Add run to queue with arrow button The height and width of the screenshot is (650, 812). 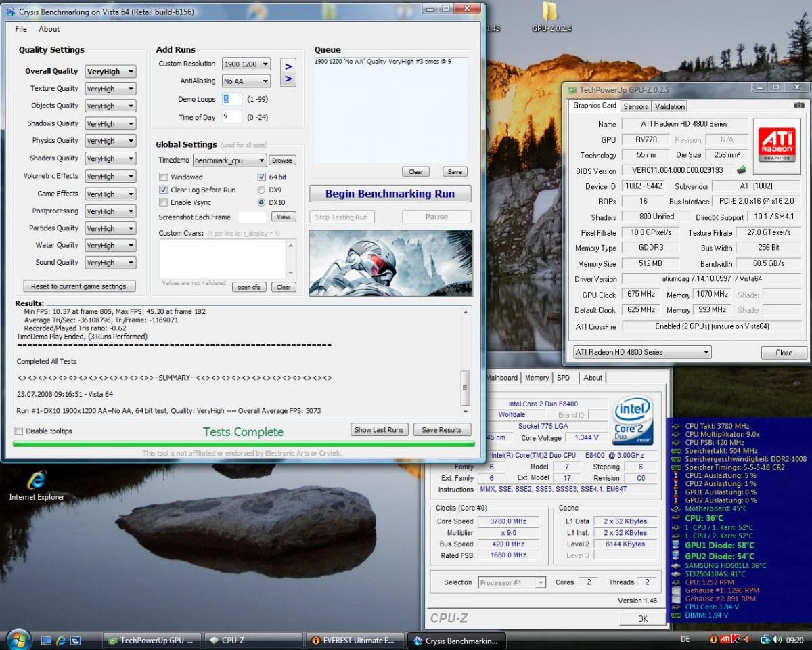(x=288, y=72)
